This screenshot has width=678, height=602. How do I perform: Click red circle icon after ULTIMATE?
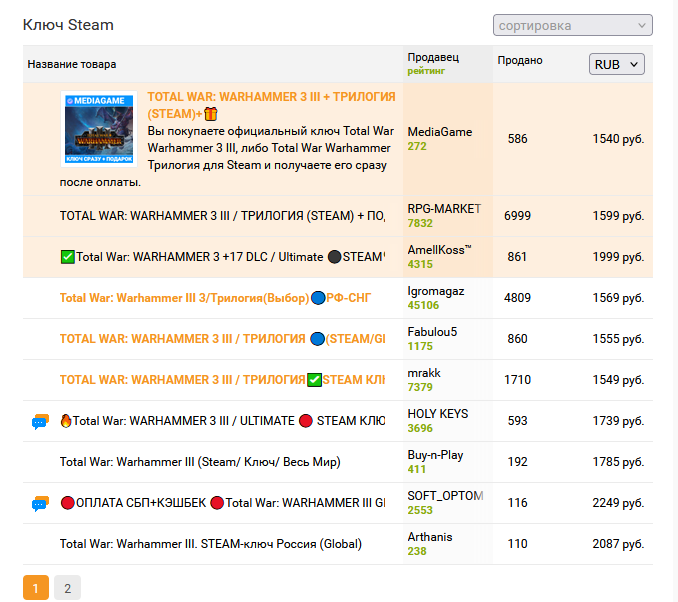click(x=305, y=421)
